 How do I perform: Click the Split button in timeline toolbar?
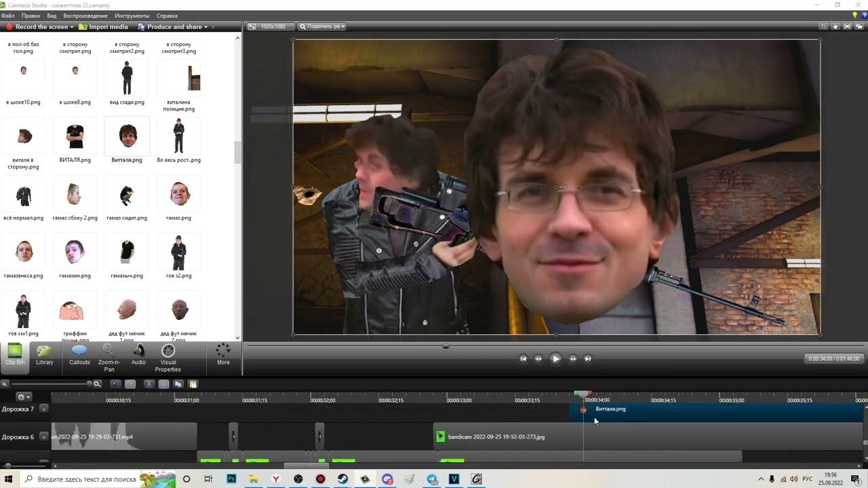163,384
